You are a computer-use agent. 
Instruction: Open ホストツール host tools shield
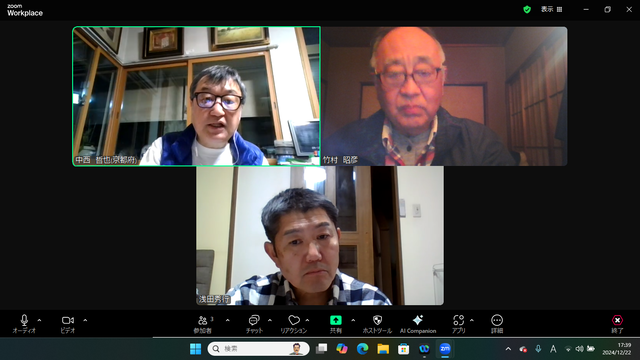click(377, 324)
